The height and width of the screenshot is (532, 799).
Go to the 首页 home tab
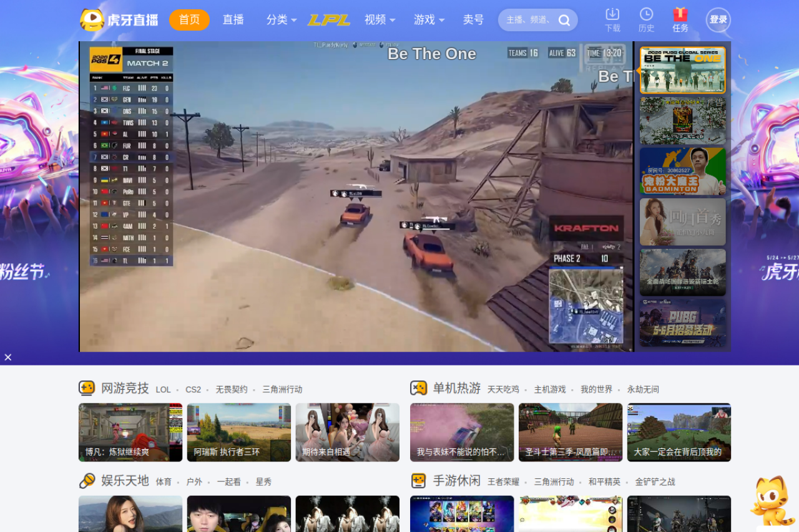click(x=189, y=20)
